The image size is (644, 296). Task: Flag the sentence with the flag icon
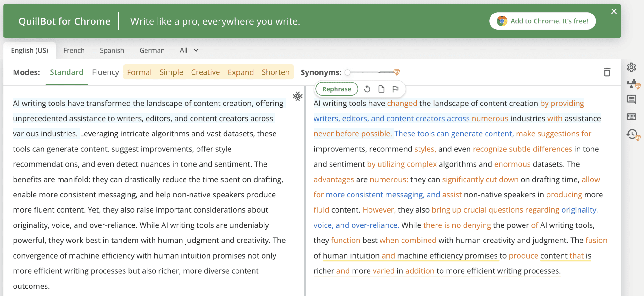click(x=396, y=89)
